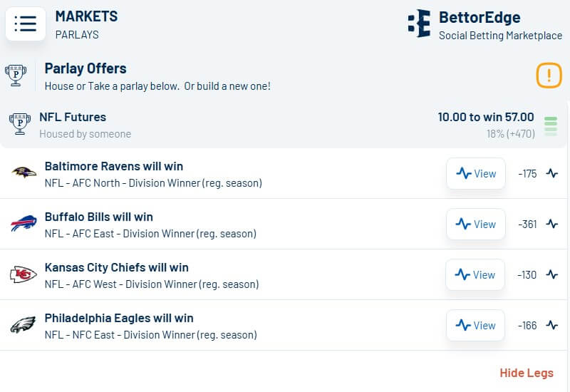Viewport: 570px width, 392px height.
Task: Click the Buffalo Bills team logo
Action: click(24, 224)
